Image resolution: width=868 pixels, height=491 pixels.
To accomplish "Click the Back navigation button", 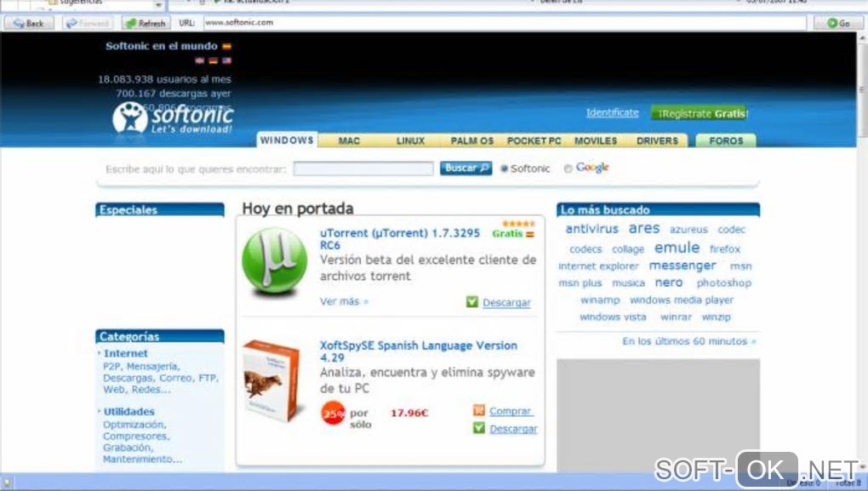I will 29,23.
